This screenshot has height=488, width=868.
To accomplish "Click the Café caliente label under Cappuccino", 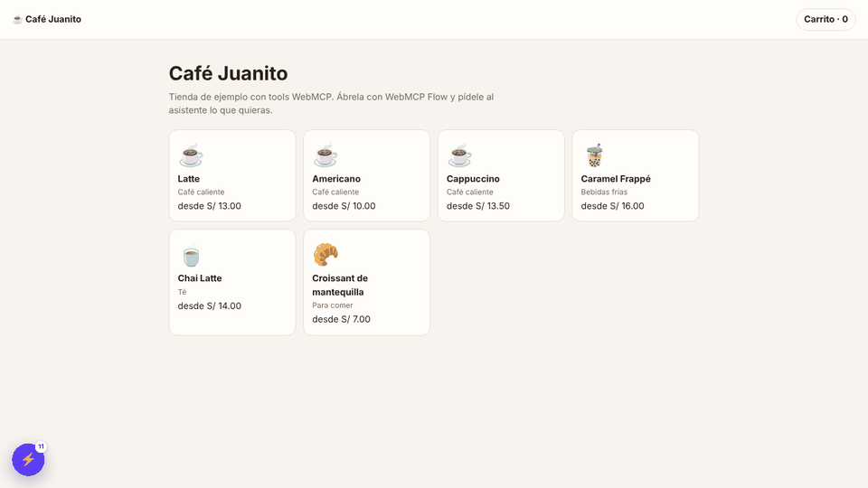I will pos(470,192).
